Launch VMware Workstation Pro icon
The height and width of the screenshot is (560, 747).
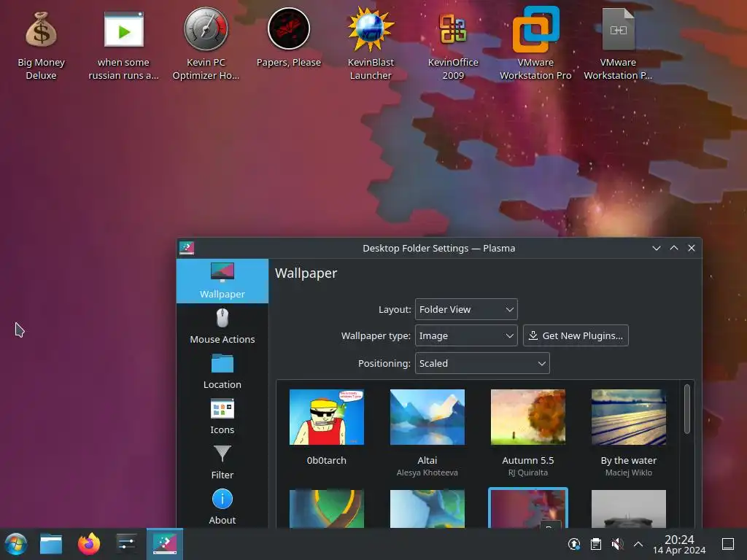[x=535, y=44]
